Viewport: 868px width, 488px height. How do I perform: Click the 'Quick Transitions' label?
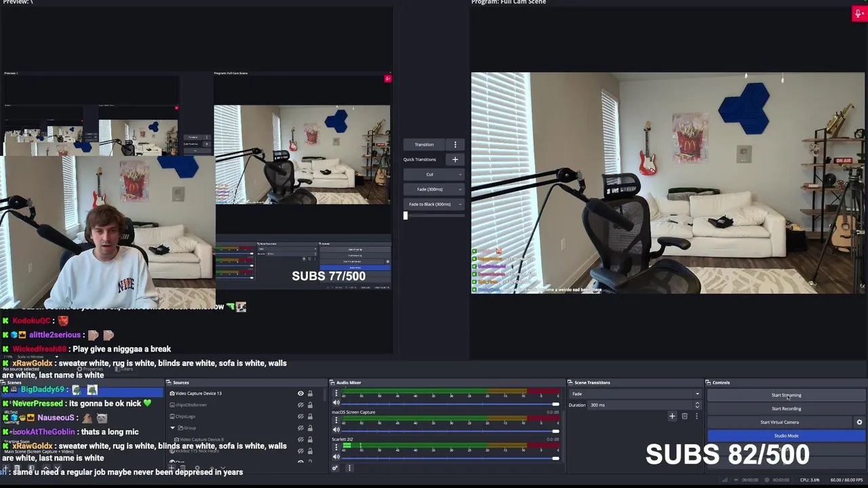click(420, 159)
